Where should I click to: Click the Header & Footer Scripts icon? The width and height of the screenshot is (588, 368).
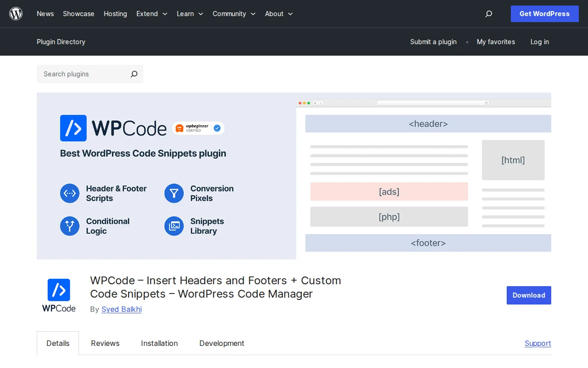69,193
